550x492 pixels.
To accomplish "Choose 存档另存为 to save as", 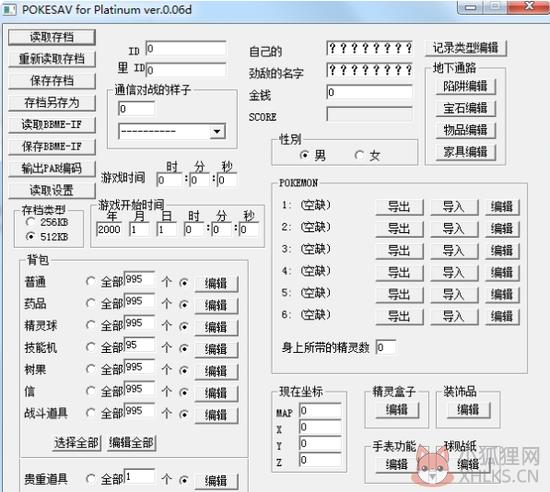I will pyautogui.click(x=52, y=103).
